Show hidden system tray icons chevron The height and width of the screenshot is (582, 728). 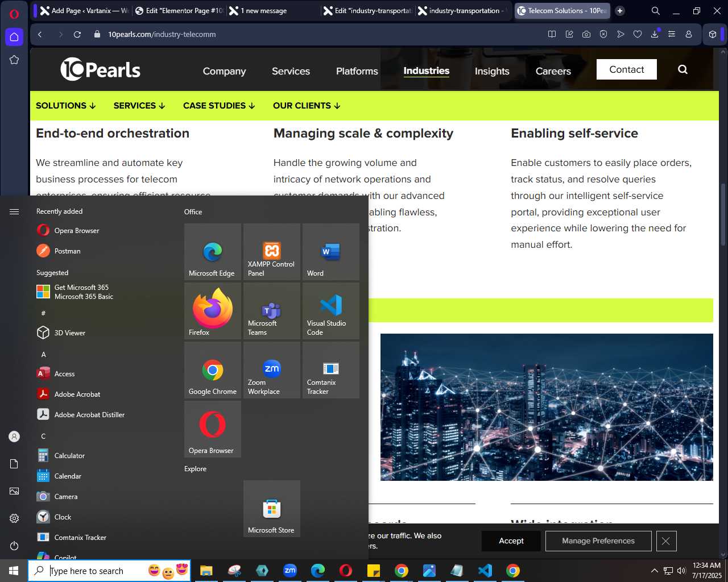[654, 571]
